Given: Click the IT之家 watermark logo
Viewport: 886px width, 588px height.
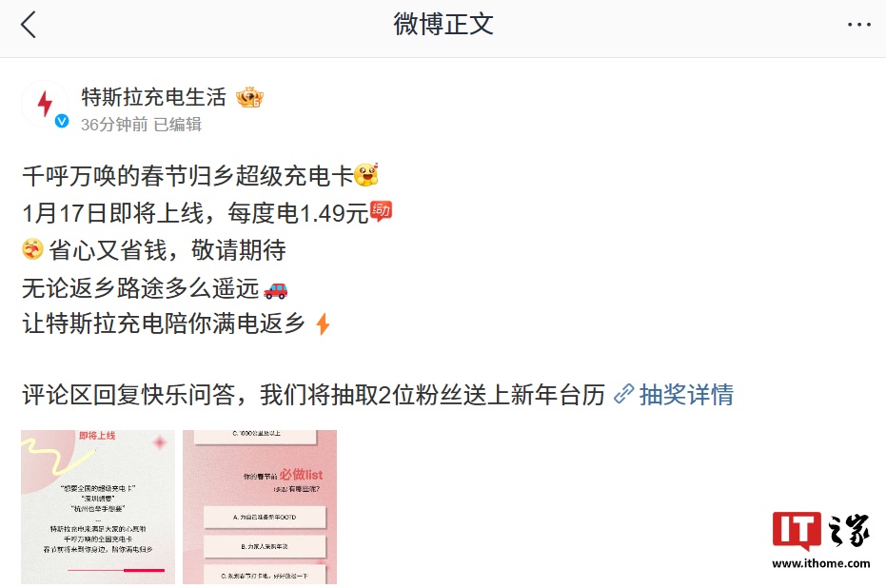Looking at the screenshot, I should (x=820, y=531).
